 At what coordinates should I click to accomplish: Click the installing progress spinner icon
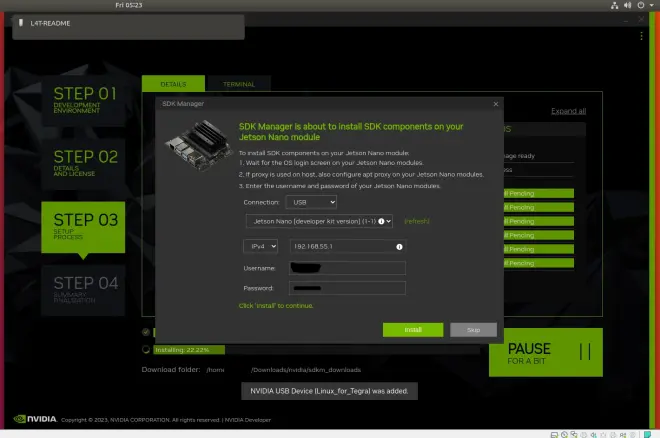pyautogui.click(x=146, y=350)
